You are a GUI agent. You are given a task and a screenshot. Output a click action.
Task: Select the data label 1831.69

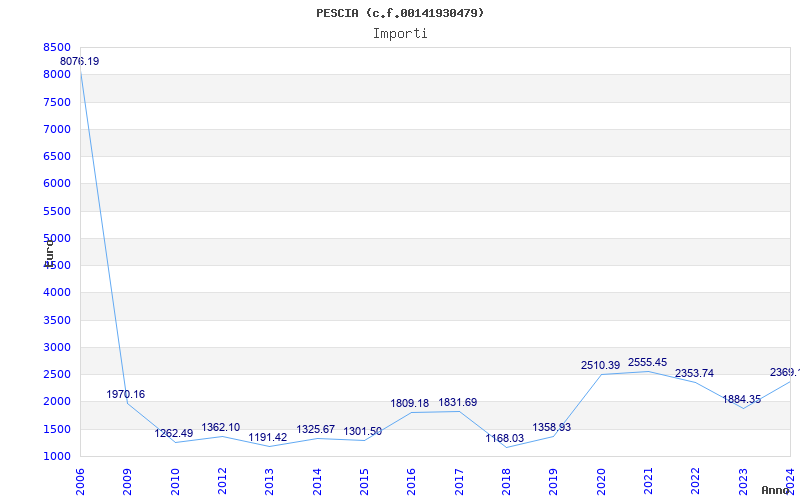(458, 403)
